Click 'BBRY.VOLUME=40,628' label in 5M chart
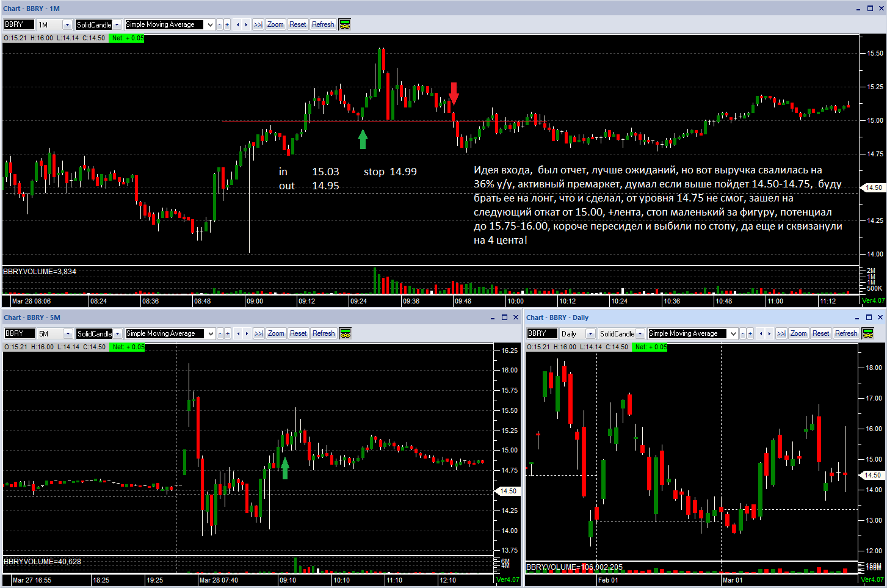 coord(42,562)
